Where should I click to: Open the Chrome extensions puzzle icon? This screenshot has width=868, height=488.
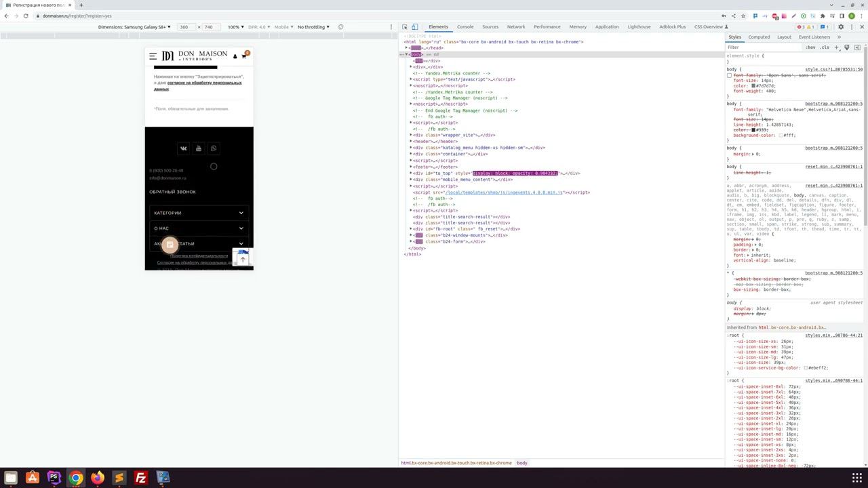click(823, 16)
